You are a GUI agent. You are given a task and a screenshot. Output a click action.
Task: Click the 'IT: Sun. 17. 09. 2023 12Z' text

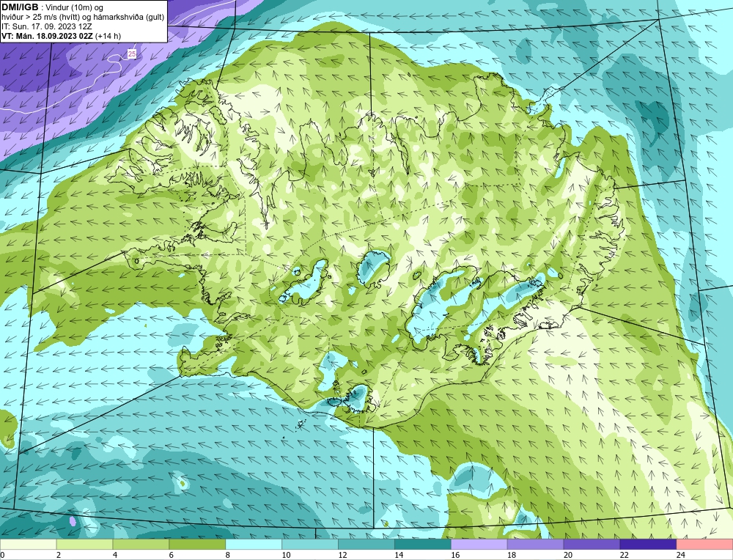[47, 26]
